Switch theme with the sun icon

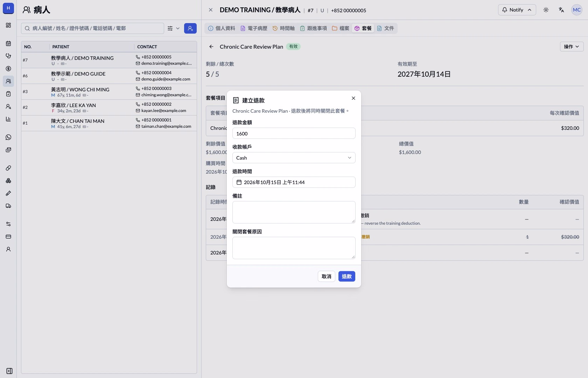point(546,10)
